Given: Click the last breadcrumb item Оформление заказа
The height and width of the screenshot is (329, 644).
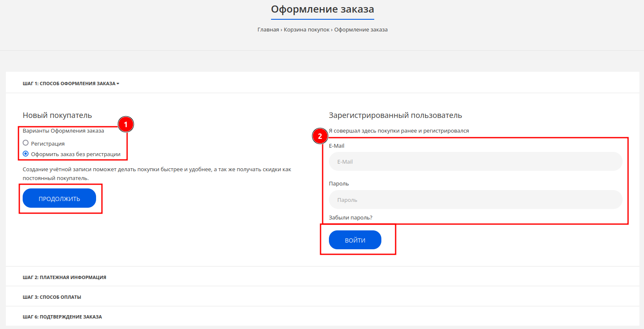Looking at the screenshot, I should (x=361, y=30).
